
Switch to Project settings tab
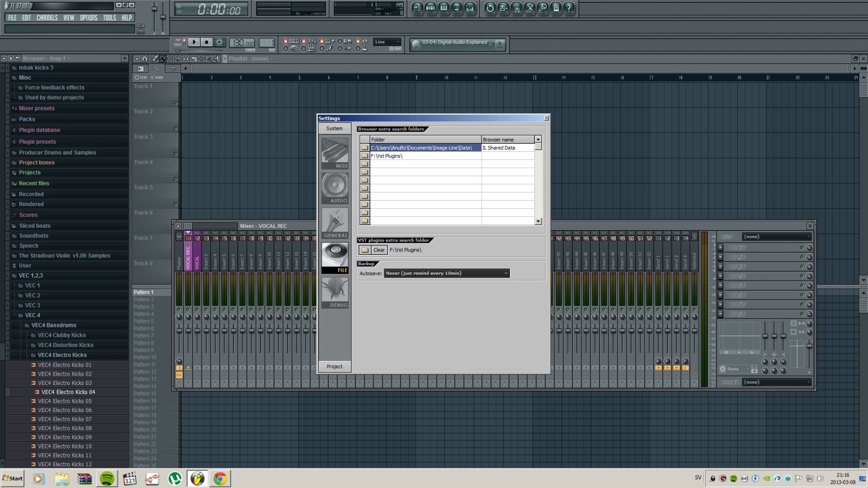tap(335, 367)
